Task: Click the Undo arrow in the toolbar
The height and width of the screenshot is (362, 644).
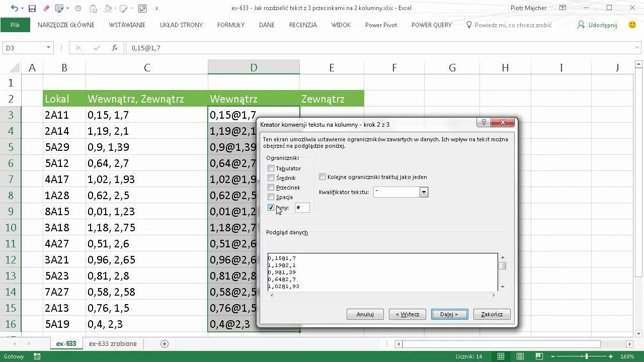Action: (14, 9)
